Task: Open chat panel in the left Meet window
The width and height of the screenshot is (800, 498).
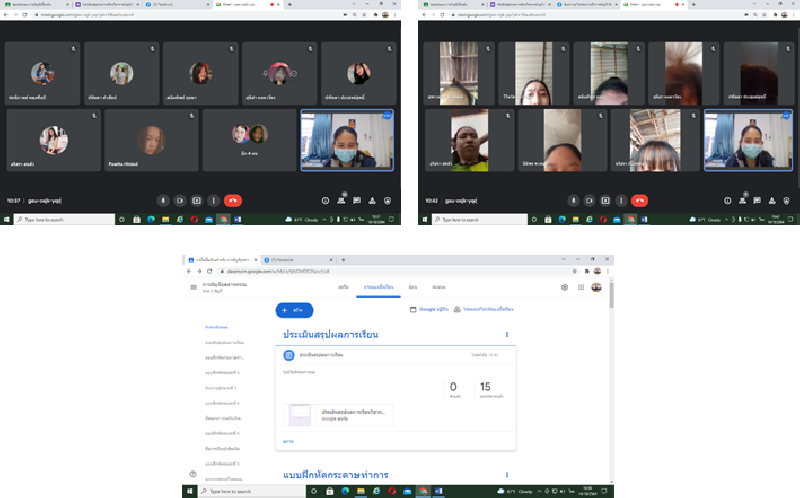Action: point(356,200)
